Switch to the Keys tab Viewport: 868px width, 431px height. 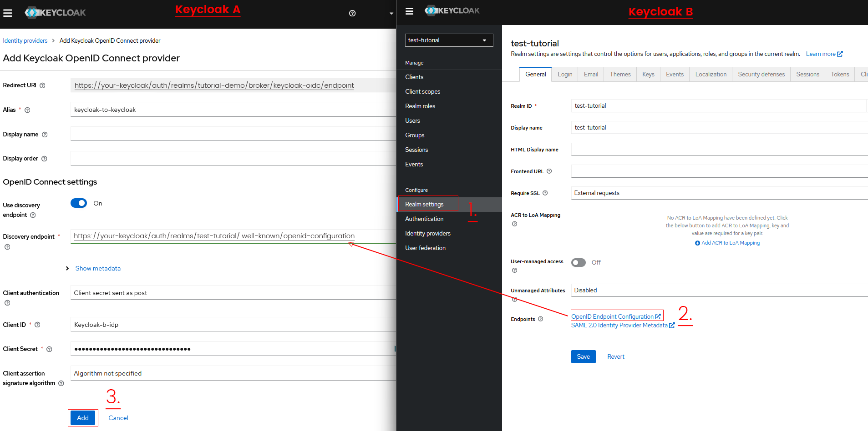pos(648,74)
